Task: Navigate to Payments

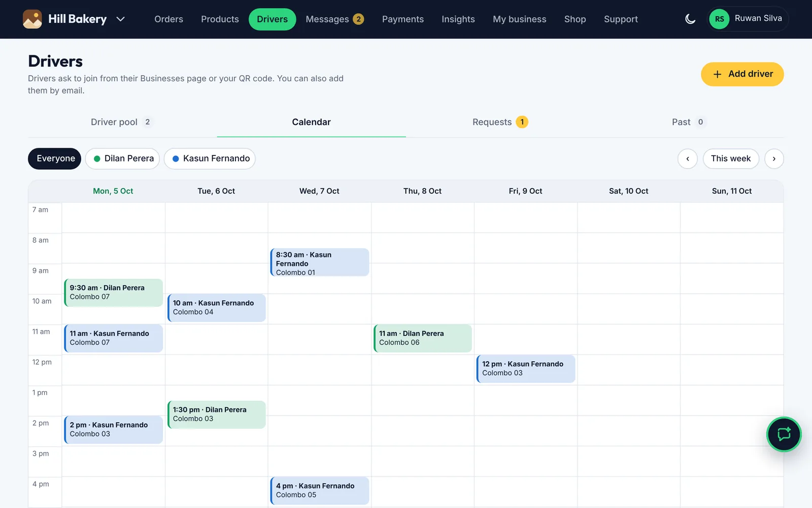Action: click(x=403, y=19)
